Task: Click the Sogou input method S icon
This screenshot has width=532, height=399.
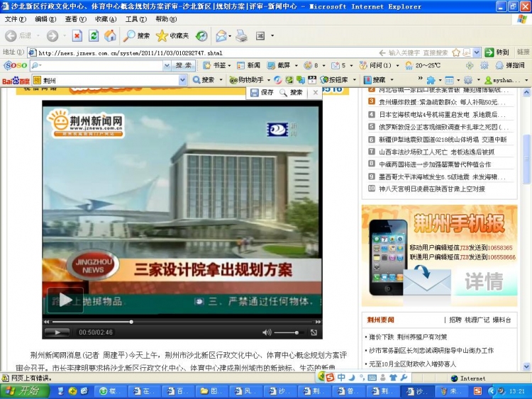Action: (x=329, y=377)
